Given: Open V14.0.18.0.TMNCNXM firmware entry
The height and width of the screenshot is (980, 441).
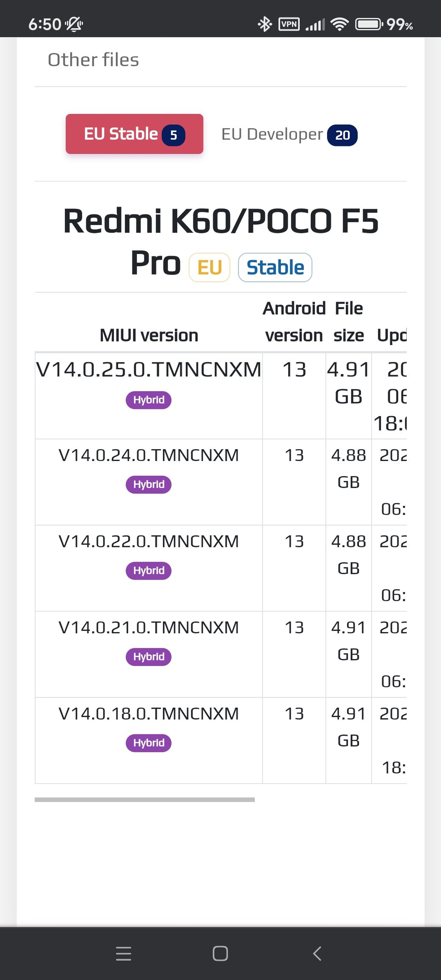Looking at the screenshot, I should (x=149, y=714).
